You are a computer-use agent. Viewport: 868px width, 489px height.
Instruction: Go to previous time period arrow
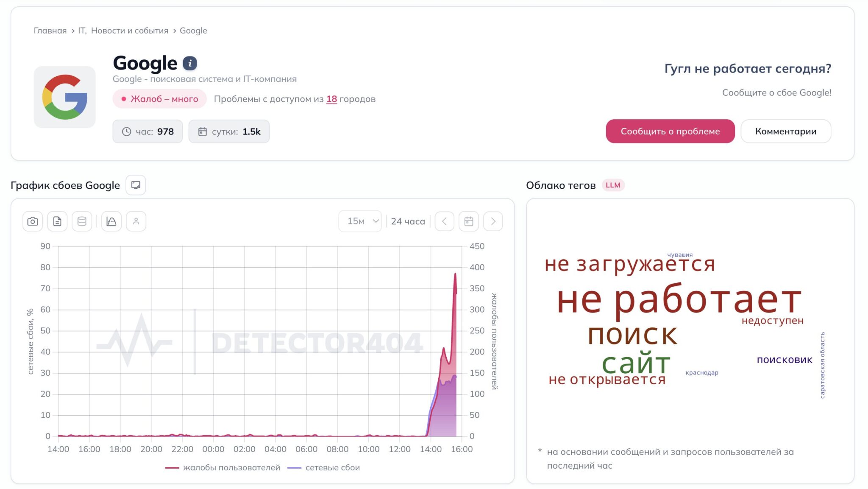point(444,221)
